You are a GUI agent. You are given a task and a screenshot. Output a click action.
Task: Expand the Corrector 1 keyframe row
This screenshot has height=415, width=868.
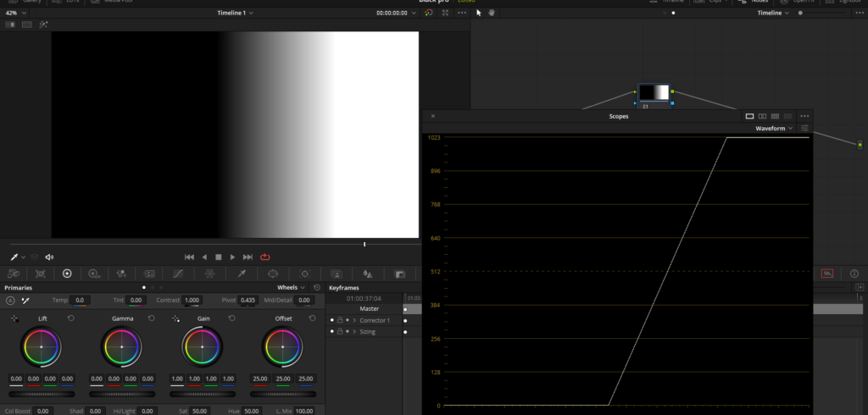coord(354,320)
